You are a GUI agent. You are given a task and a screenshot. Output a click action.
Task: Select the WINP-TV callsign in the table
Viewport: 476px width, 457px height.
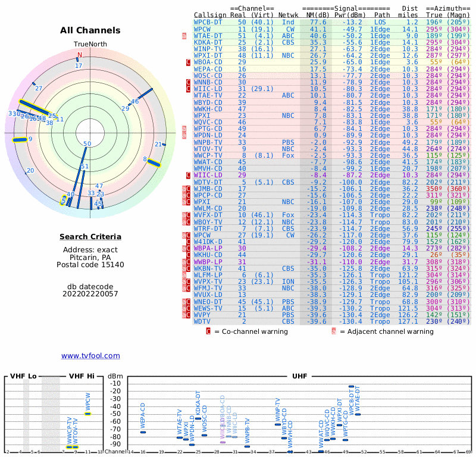208,49
